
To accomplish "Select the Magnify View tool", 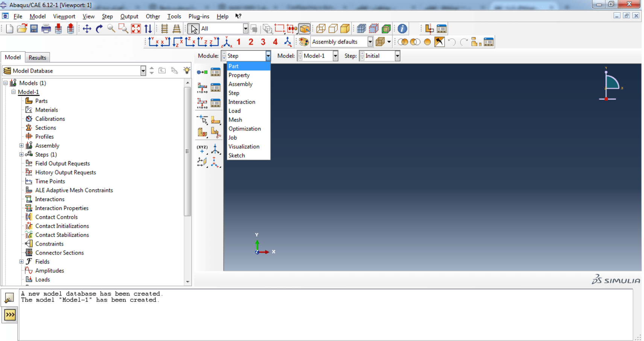I will (111, 29).
